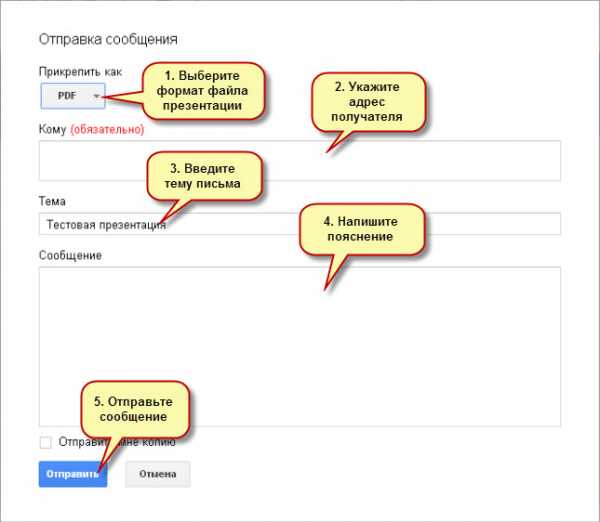Click callout 4 Напишите пояснение
The height and width of the screenshot is (522, 600).
361,231
